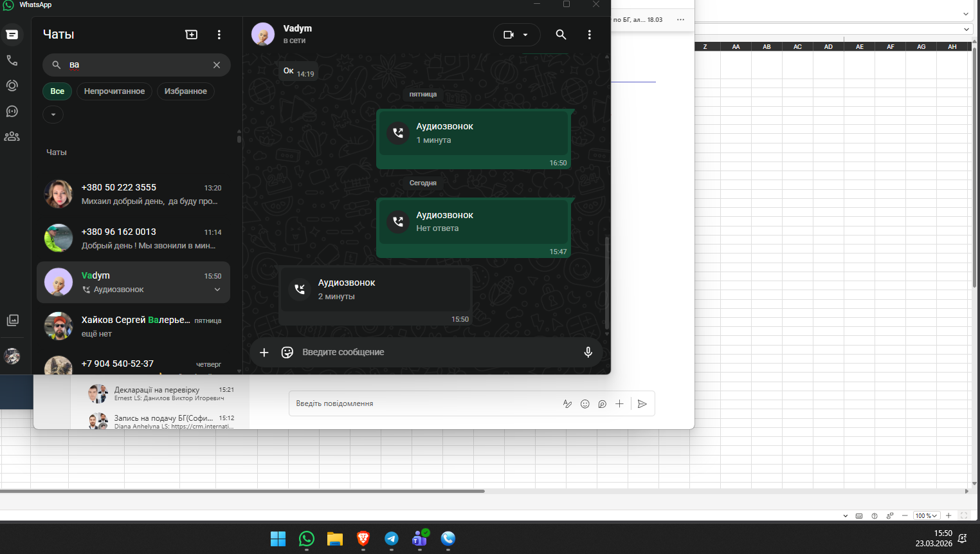Screen dimensions: 980x554
Task: Select the 'Избранное' chat filter
Action: click(186, 91)
